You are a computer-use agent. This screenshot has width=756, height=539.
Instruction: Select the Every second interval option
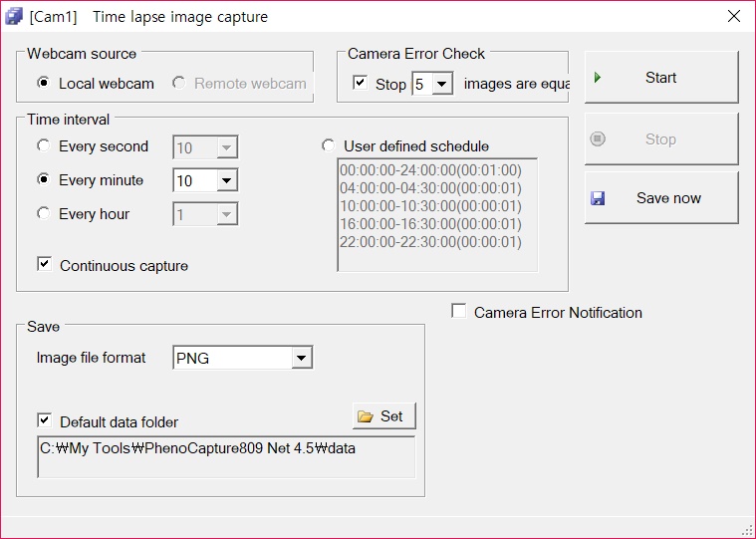44,146
